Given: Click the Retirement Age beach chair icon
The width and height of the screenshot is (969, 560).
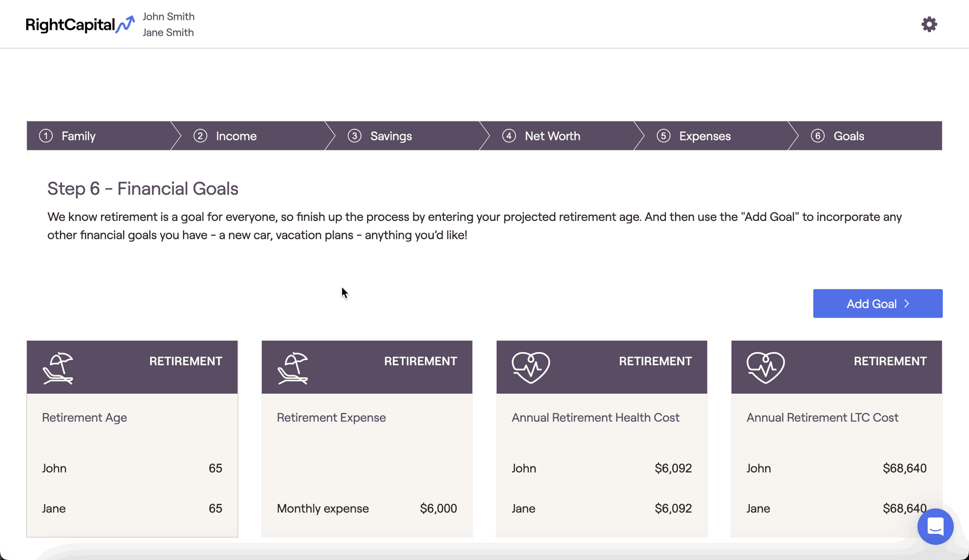Looking at the screenshot, I should pyautogui.click(x=58, y=368).
